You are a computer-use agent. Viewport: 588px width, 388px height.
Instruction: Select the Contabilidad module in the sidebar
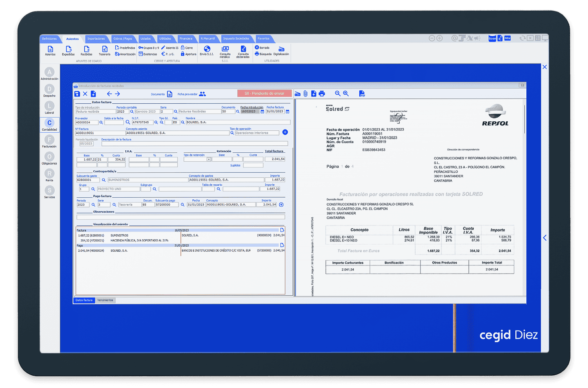point(49,125)
